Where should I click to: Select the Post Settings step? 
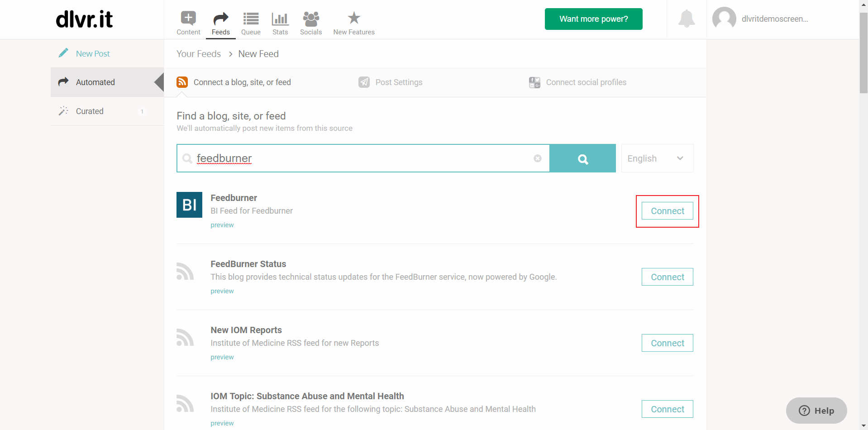(399, 82)
